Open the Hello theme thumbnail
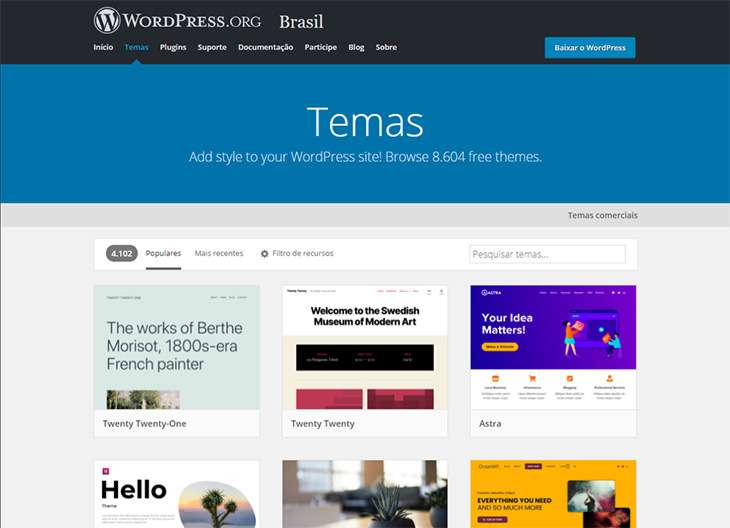Viewport: 730px width, 528px height. coord(177,494)
